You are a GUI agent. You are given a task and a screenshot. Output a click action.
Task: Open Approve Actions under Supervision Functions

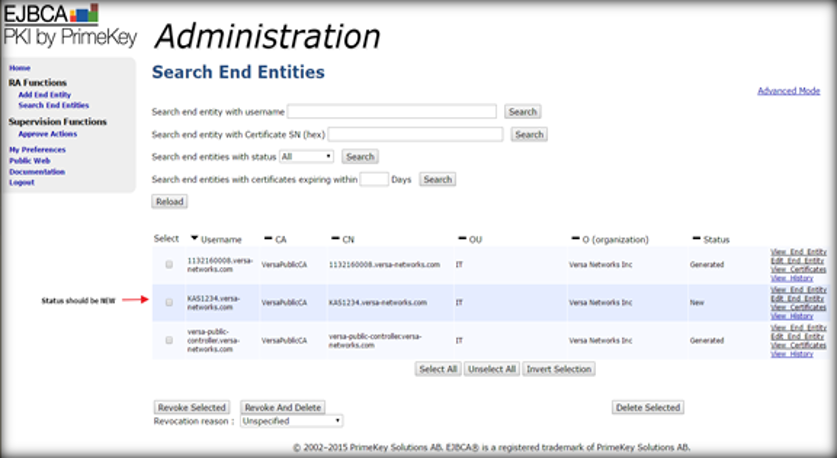[x=48, y=134]
